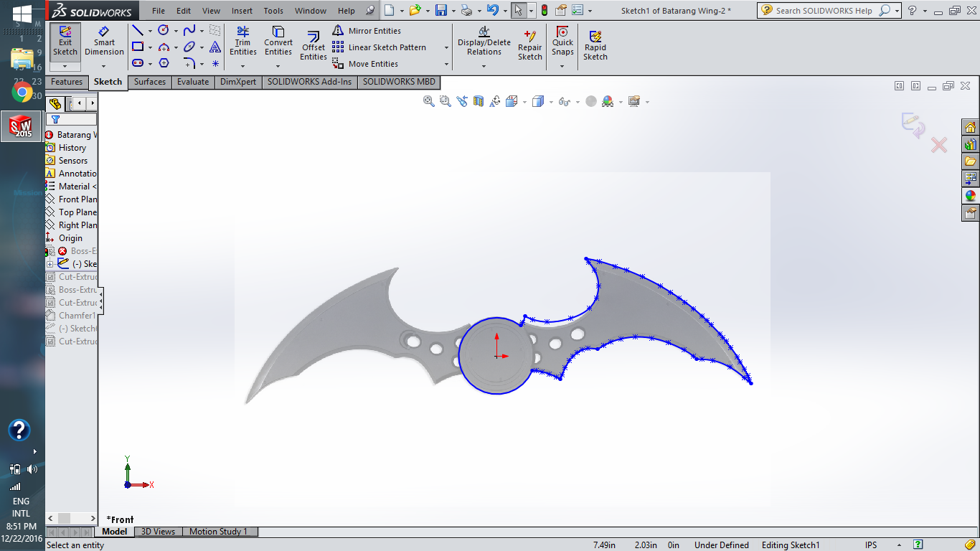Open the Quick Snaps dropdown arrow

(x=562, y=66)
